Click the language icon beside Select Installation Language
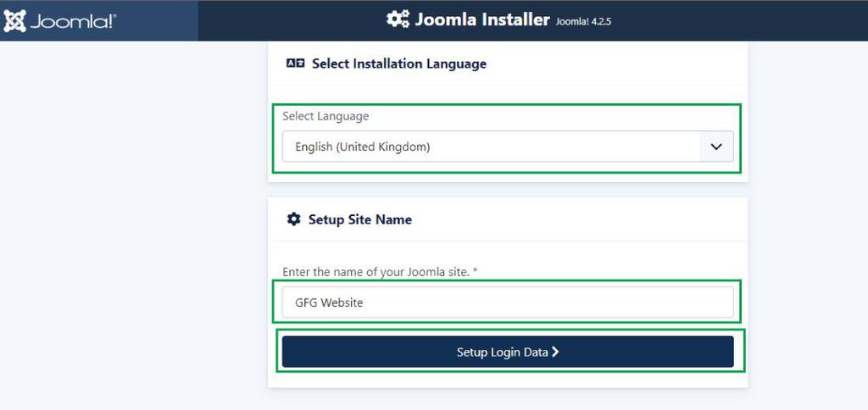Screen dimensions: 868x410 coord(295,64)
